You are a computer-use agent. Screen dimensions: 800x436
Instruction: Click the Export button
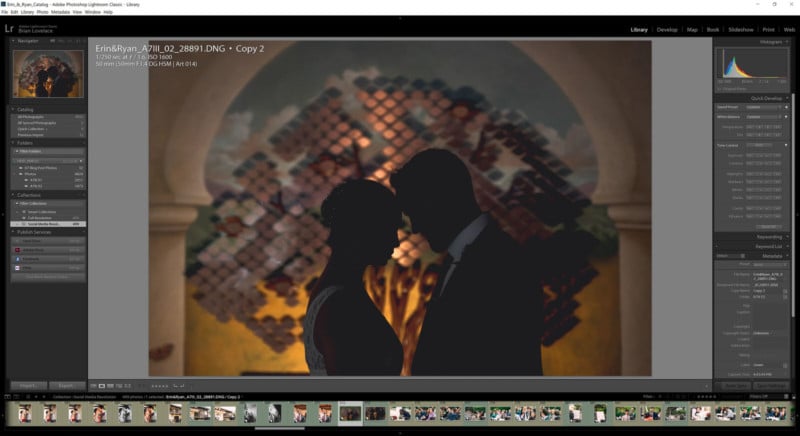[66, 386]
